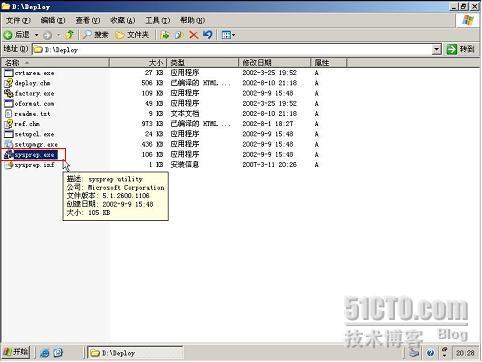482x362 pixels.
Task: Open the 编辑(E) menu
Action: point(53,20)
